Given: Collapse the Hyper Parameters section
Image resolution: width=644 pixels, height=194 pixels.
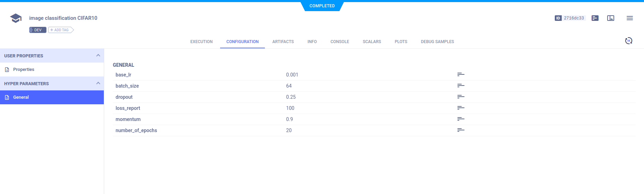Looking at the screenshot, I should pyautogui.click(x=98, y=83).
